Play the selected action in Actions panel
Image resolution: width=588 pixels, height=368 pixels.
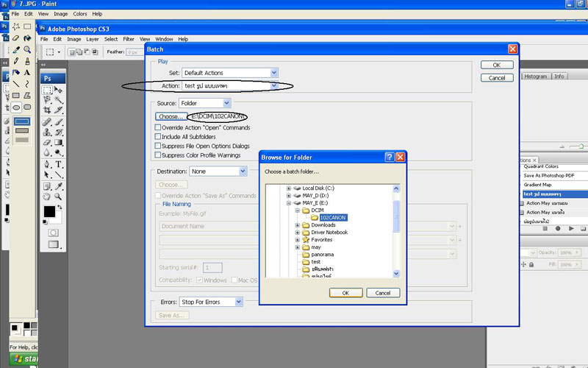pyautogui.click(x=571, y=228)
